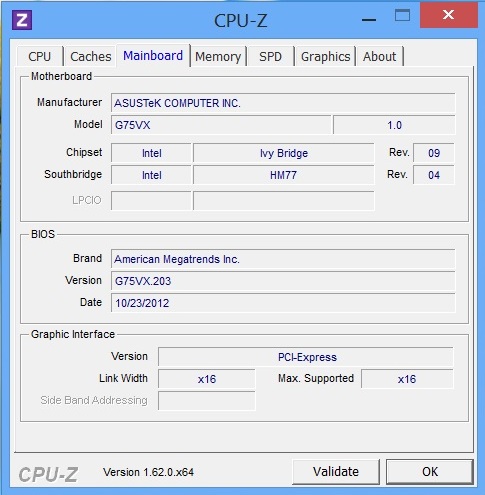Maximize the CPU-Z window
Image resolution: width=485 pixels, height=495 pixels.
pyautogui.click(x=402, y=15)
